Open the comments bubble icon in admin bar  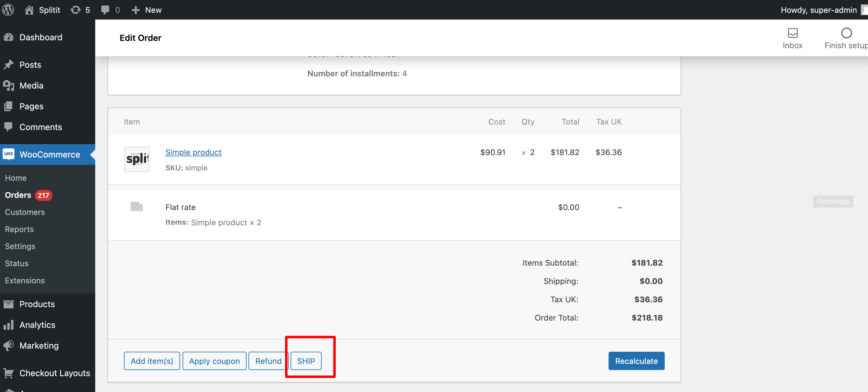[105, 10]
